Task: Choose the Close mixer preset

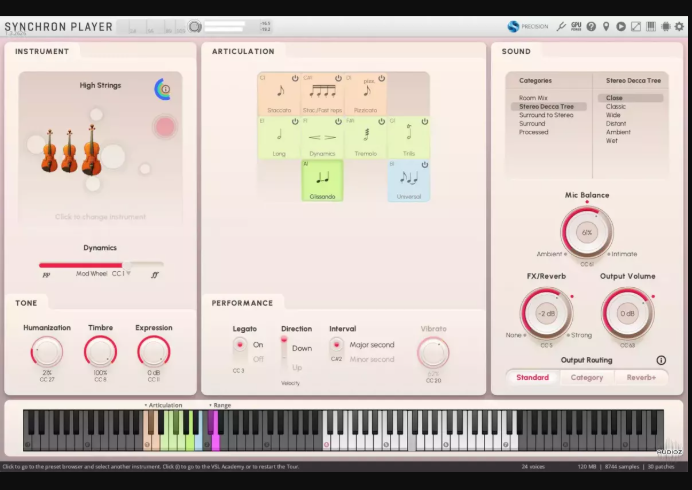Action: pyautogui.click(x=631, y=98)
